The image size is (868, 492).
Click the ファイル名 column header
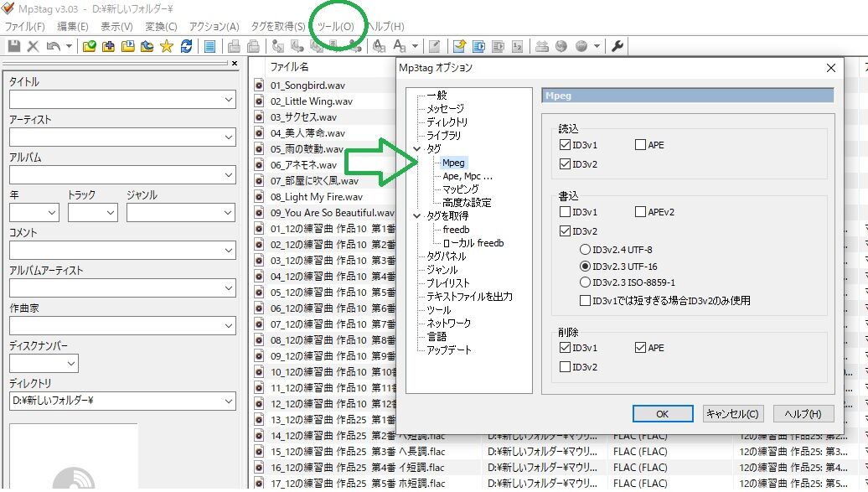coord(290,67)
